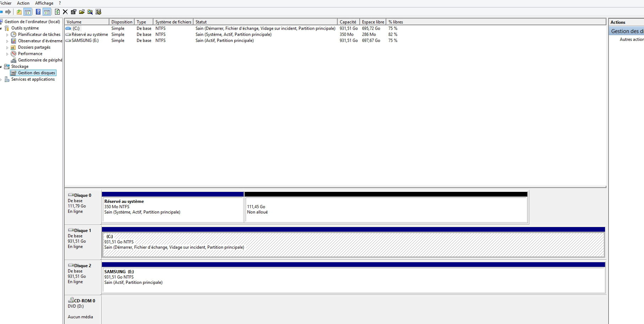The height and width of the screenshot is (324, 644).
Task: Select Stockage in the tree
Action: 20,66
